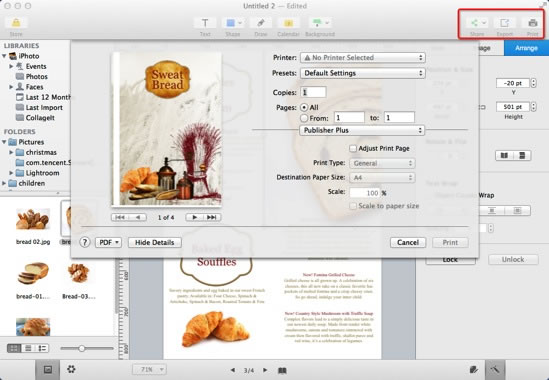549x380 pixels.
Task: Click the Lock button
Action: (450, 260)
